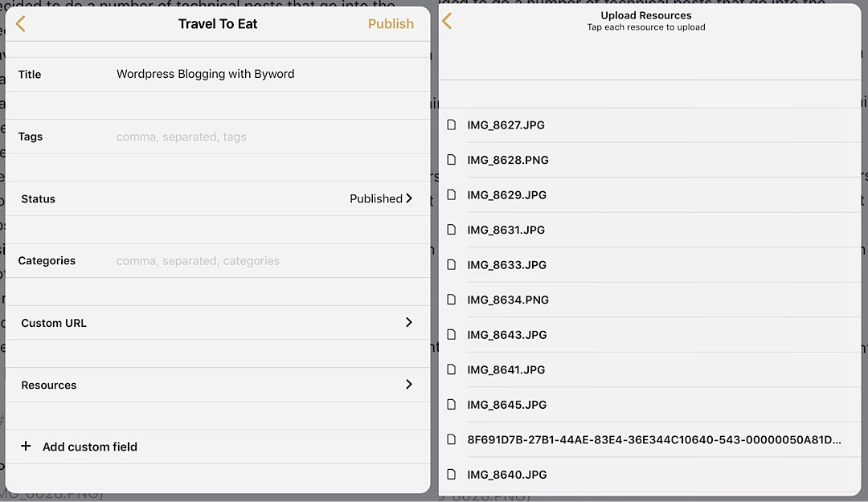Image resolution: width=868 pixels, height=502 pixels.
Task: Tap file icon beside IMG_8627.JPG
Action: pyautogui.click(x=452, y=124)
